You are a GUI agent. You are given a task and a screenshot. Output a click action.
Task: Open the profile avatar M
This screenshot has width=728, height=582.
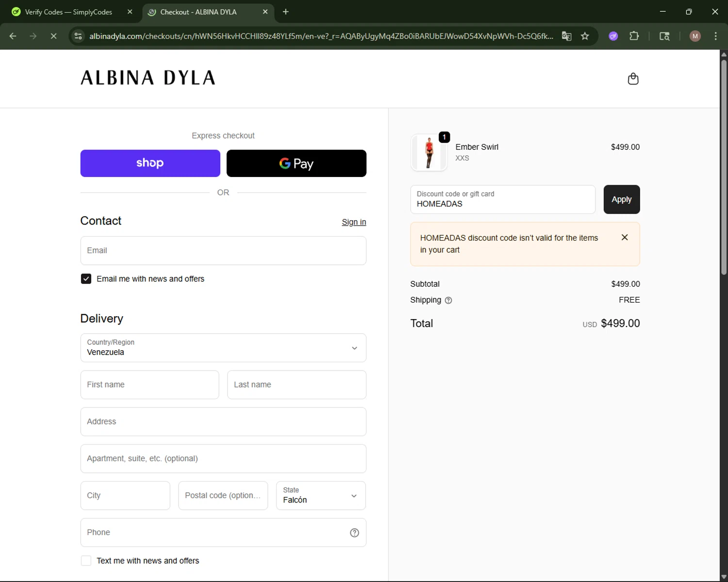[x=695, y=36]
